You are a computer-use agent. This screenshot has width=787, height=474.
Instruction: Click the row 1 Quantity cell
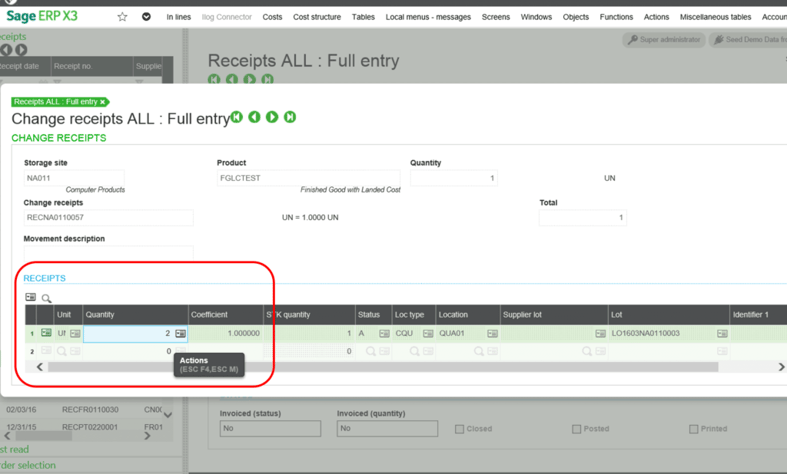pyautogui.click(x=135, y=333)
